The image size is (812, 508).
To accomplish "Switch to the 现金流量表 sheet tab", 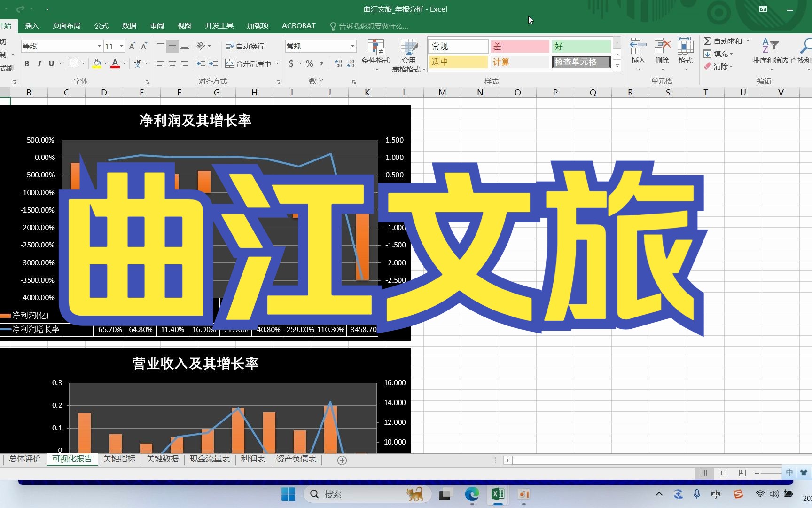I will tap(210, 459).
